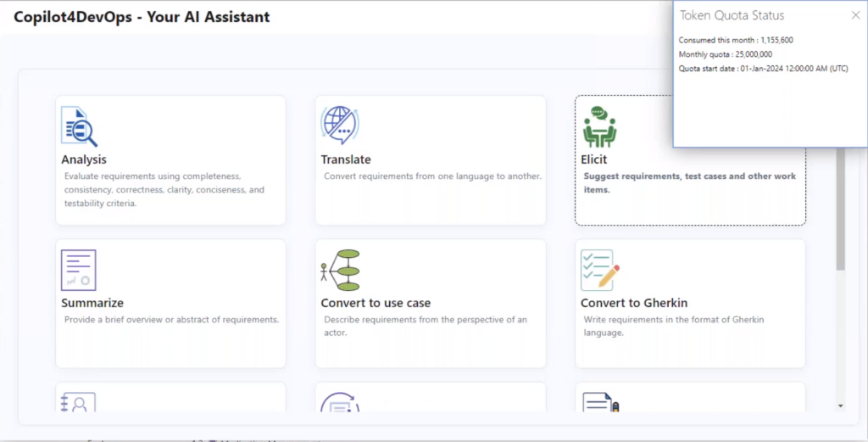
Task: Click the Translate globe icon
Action: pos(340,126)
